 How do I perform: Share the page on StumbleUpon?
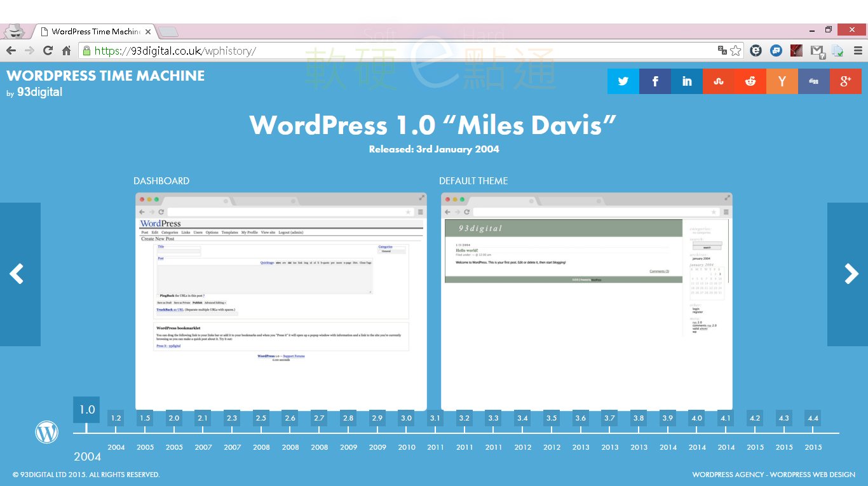click(719, 81)
